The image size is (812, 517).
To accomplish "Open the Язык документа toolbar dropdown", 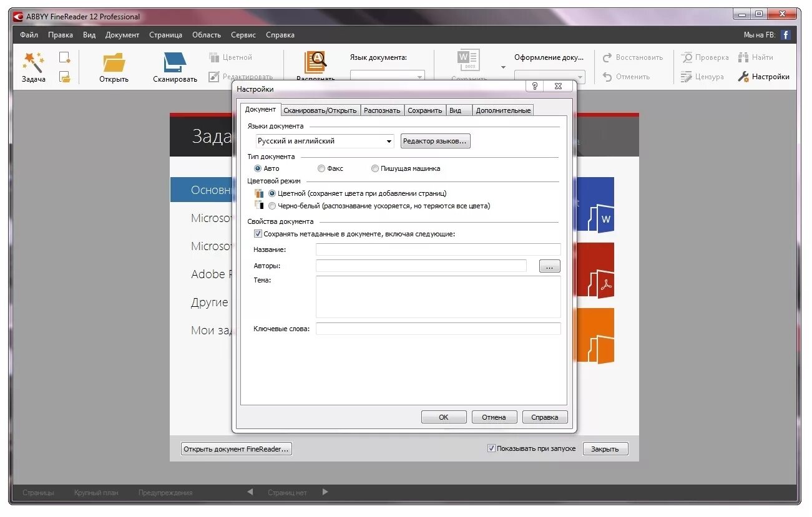I will (387, 76).
